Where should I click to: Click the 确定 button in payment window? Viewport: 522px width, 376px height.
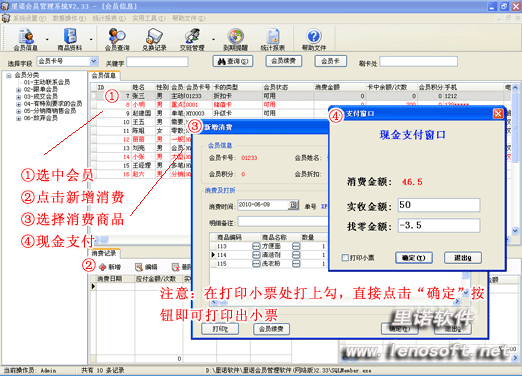414,258
